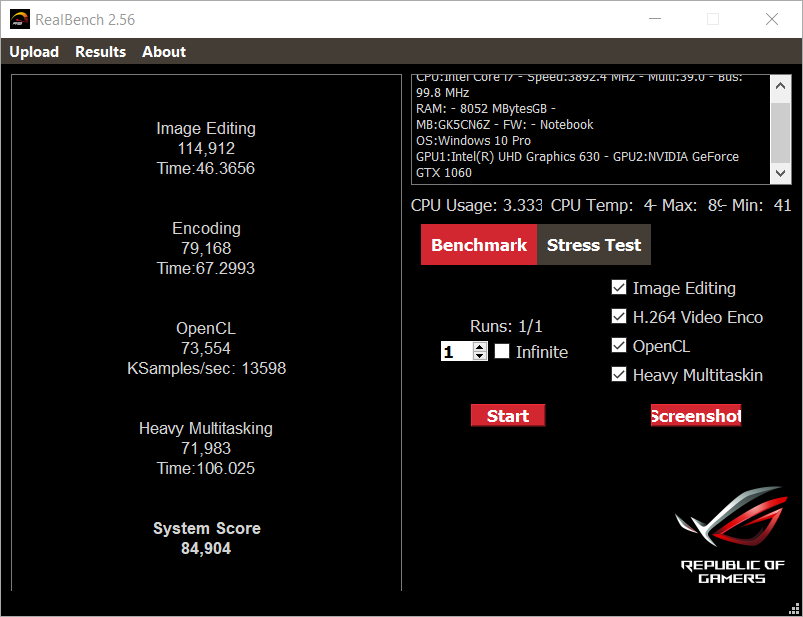Click the RAM: - 8052 MBytesGB line
Screen dimensions: 803x617
pyautogui.click(x=485, y=109)
